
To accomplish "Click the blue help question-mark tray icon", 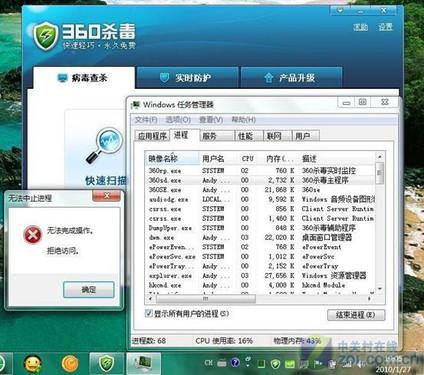I will point(235,363).
